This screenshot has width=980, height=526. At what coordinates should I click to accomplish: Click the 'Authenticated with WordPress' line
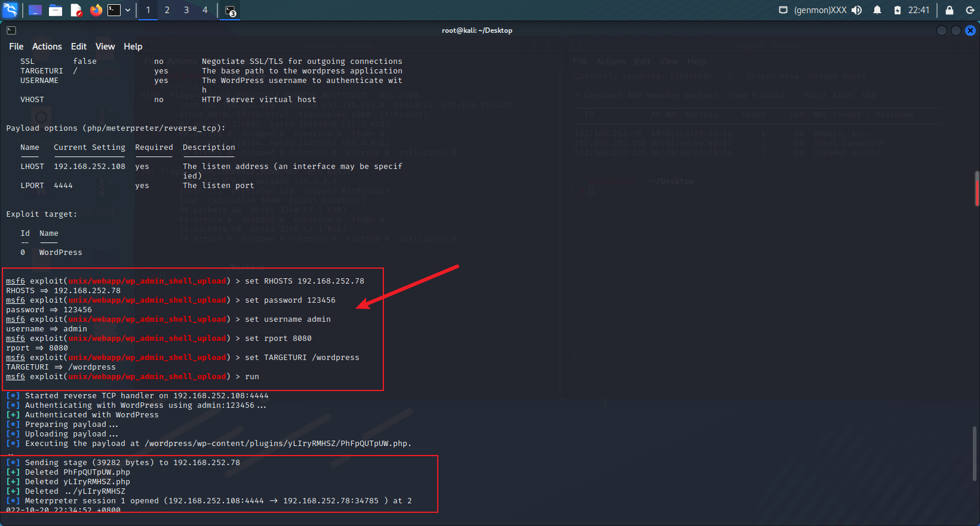point(82,415)
